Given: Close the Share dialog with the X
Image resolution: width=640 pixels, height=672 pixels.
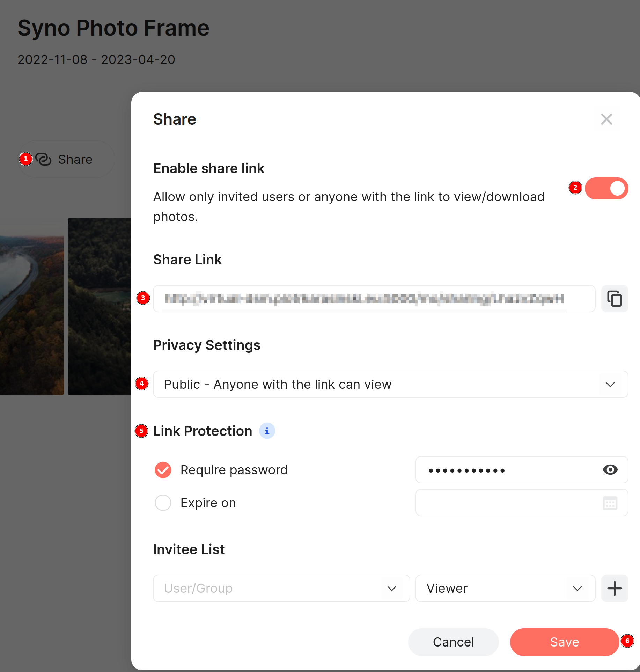Looking at the screenshot, I should tap(606, 119).
